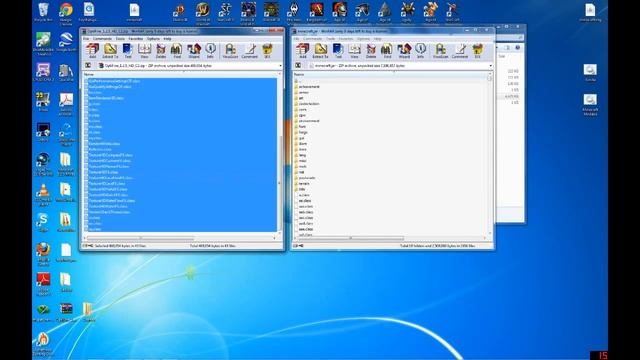Select the parent ".." entry in minecraft.jar
Image resolution: width=640 pixels, height=360 pixels.
tap(299, 81)
